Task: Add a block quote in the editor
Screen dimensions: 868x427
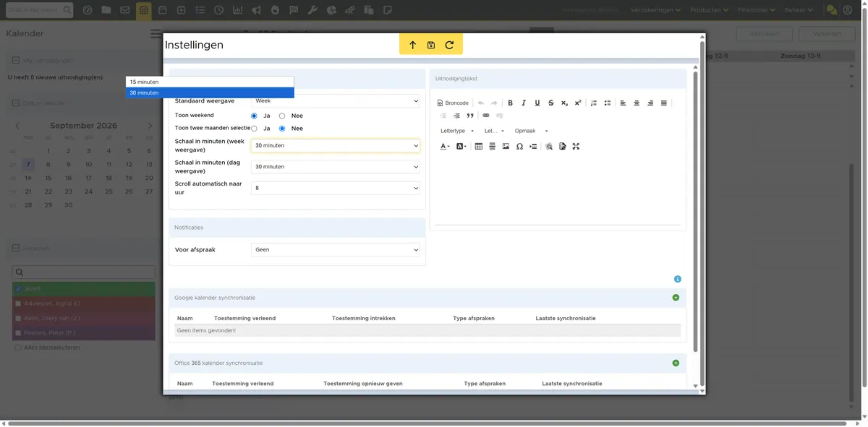Action: 470,116
